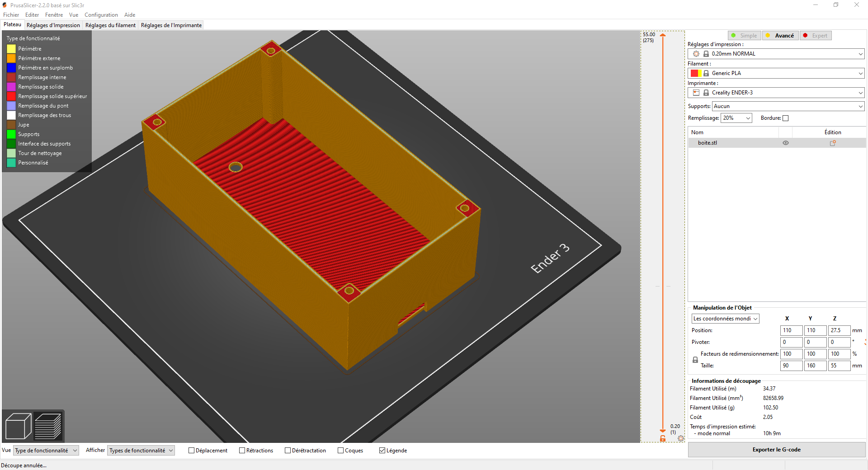The image size is (868, 470).
Task: Check the Rétractions checkbox
Action: pyautogui.click(x=242, y=450)
